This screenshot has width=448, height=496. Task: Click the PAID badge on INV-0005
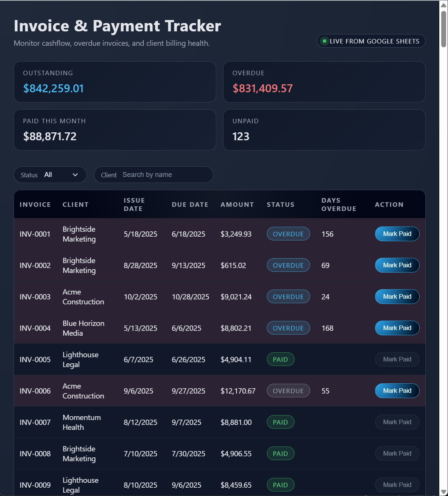tap(280, 359)
